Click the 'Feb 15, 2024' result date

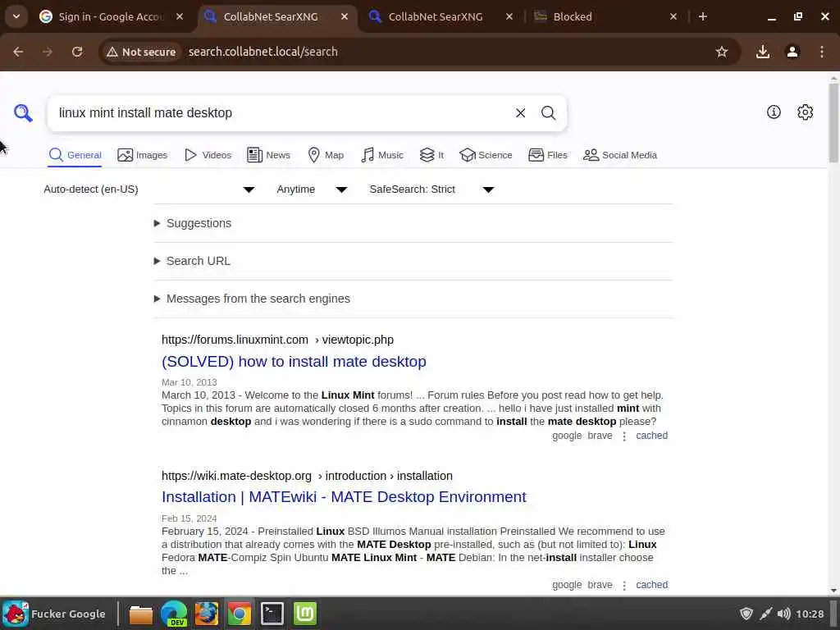pos(189,518)
